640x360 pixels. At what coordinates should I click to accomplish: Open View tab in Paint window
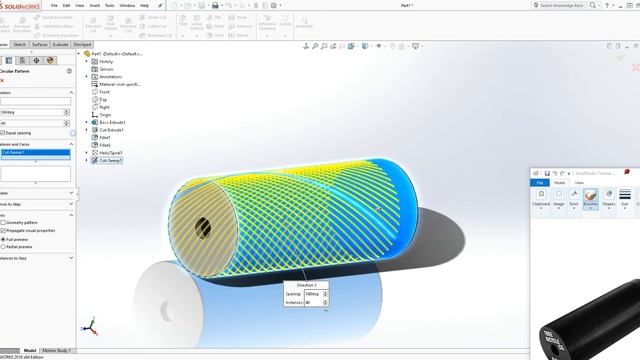point(579,183)
